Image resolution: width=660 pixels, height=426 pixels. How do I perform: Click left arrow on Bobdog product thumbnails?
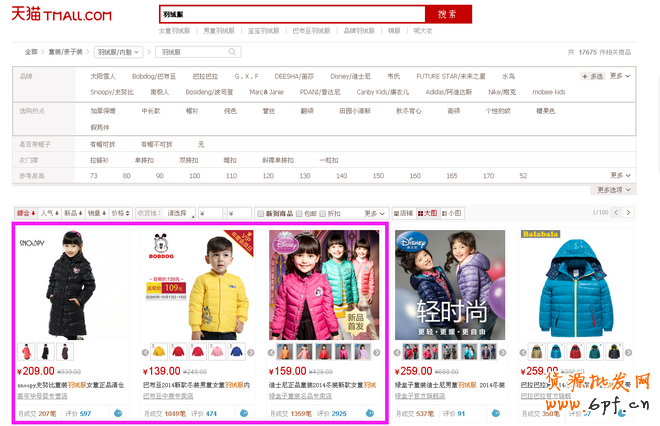click(x=146, y=352)
